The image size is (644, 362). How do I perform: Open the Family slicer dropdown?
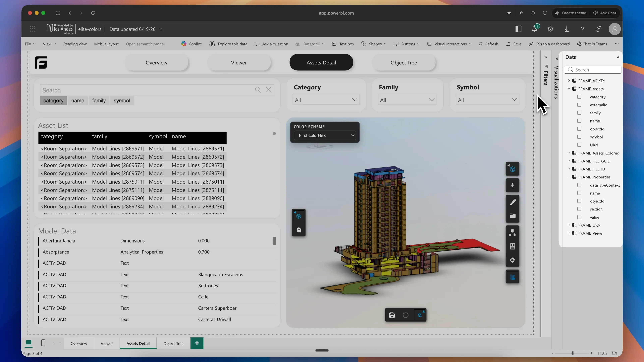pyautogui.click(x=407, y=100)
